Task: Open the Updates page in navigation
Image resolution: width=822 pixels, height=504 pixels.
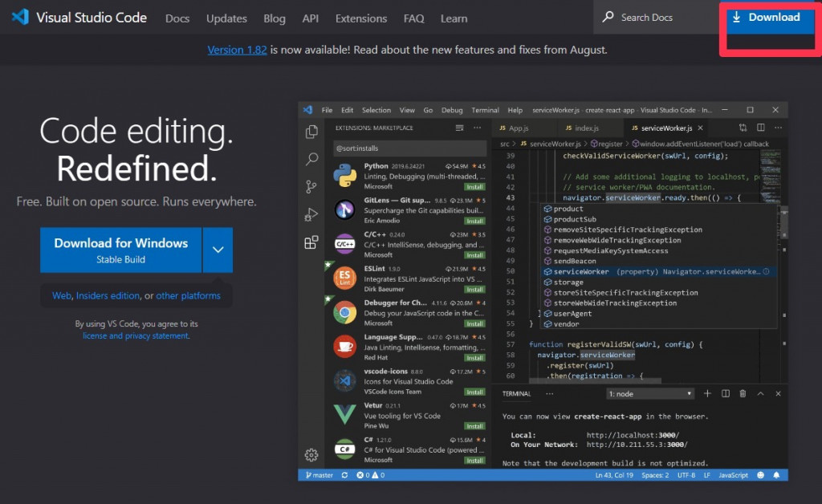Action: (226, 18)
